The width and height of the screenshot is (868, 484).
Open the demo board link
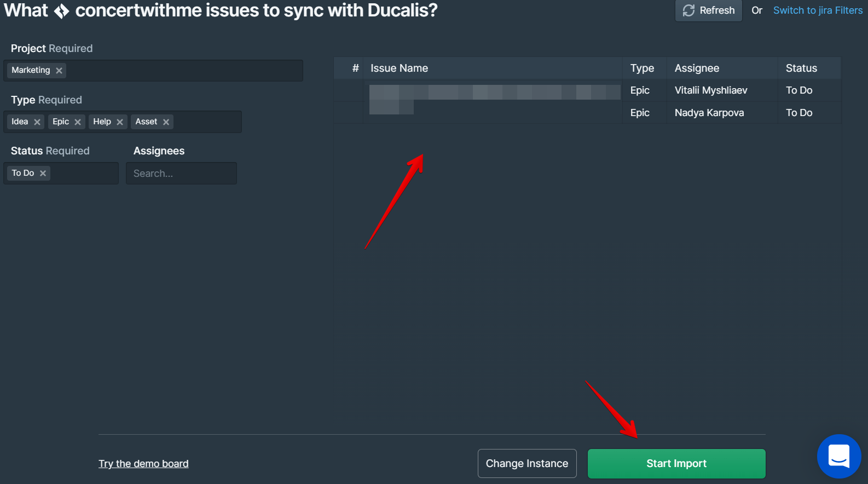click(143, 463)
